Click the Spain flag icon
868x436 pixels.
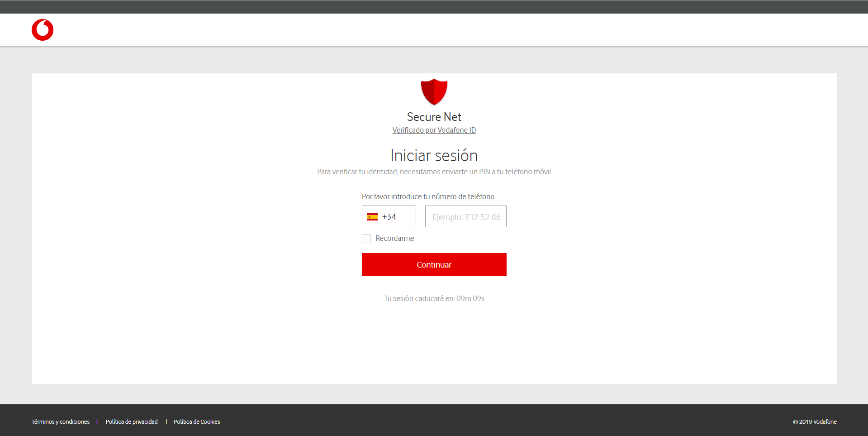pos(372,217)
